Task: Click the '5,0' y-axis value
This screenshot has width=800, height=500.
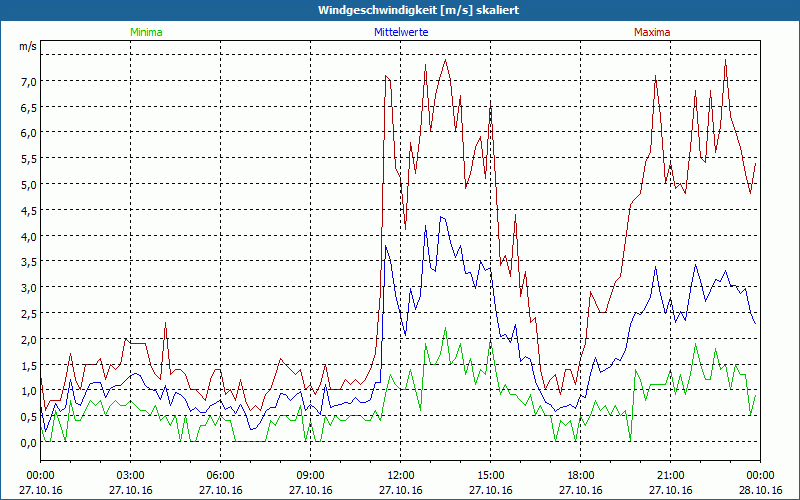Action: click(28, 184)
